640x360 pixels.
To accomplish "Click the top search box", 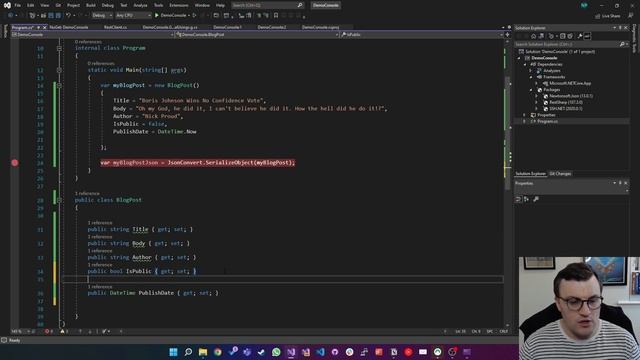I will coord(267,5).
